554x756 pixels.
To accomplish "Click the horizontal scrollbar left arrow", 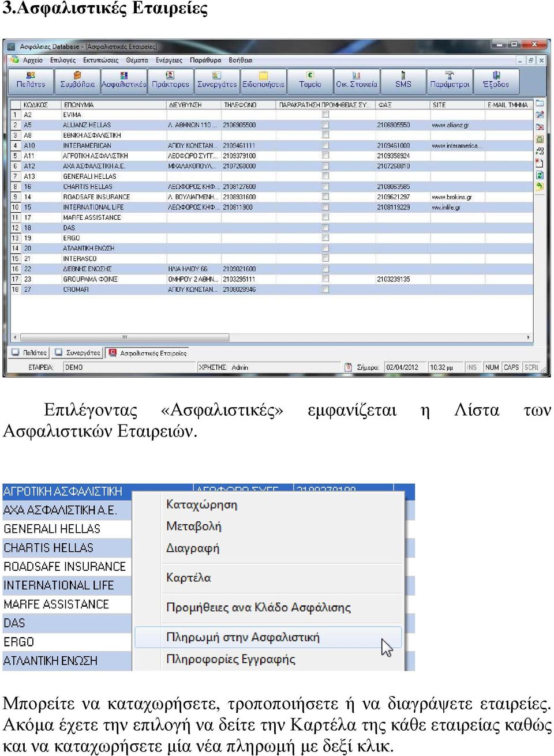I will (16, 337).
